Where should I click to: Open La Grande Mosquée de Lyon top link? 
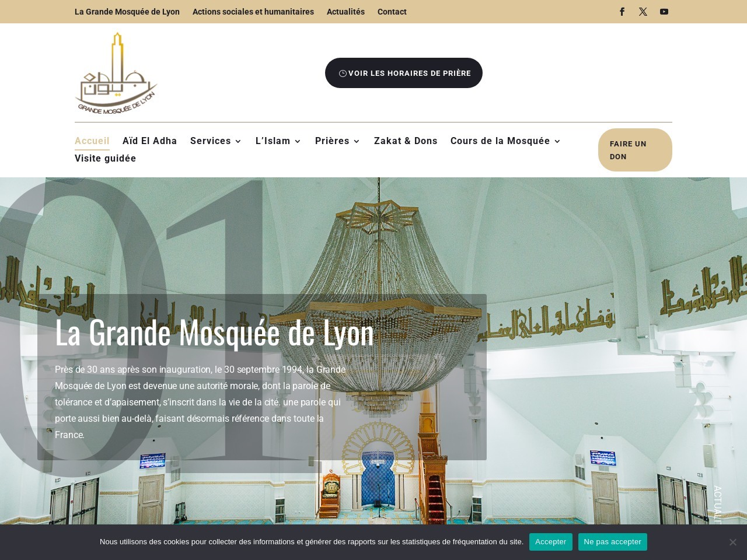(x=127, y=12)
